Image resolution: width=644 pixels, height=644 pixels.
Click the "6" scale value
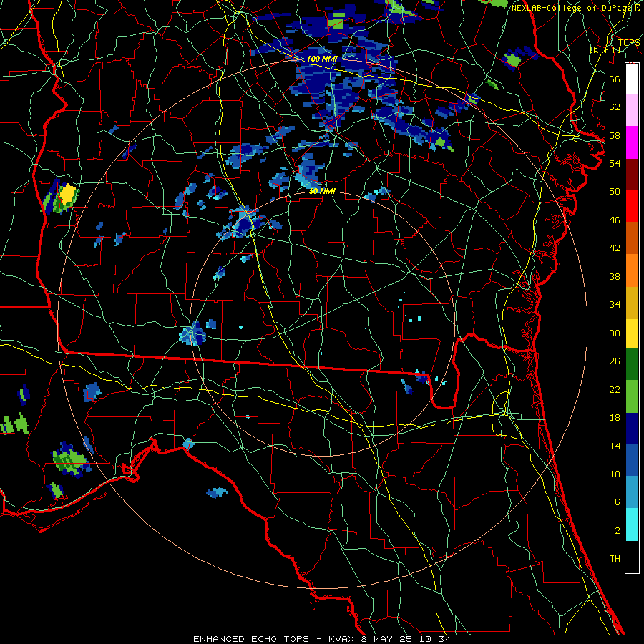617,502
